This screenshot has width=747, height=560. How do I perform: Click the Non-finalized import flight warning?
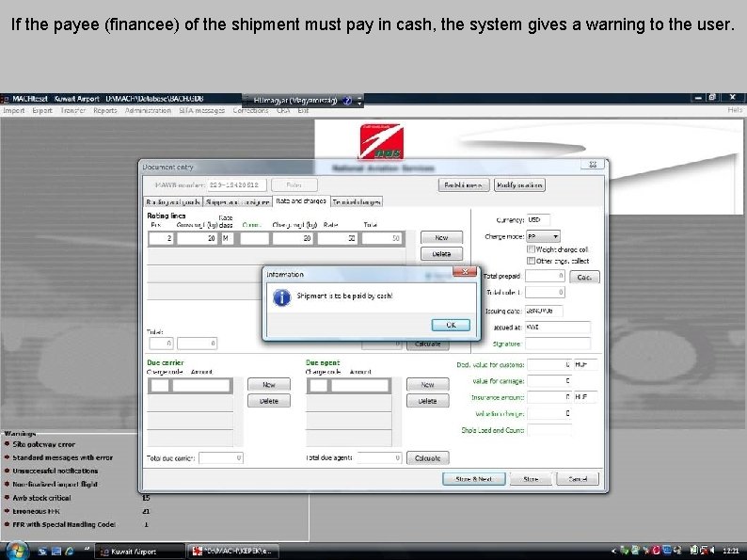pos(55,484)
